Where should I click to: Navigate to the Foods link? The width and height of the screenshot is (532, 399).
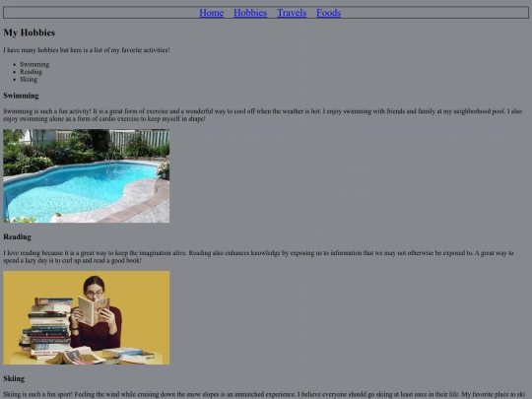(x=329, y=13)
